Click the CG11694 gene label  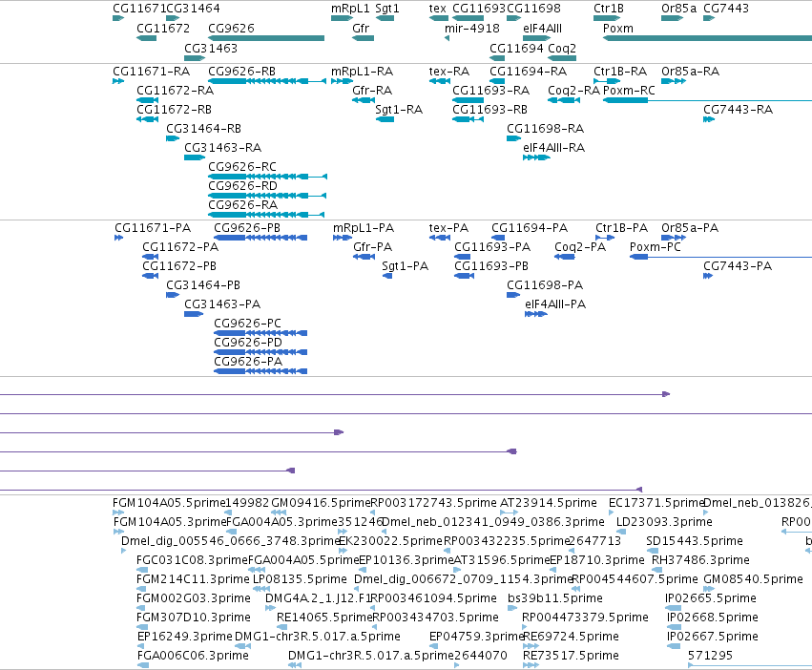pyautogui.click(x=517, y=48)
